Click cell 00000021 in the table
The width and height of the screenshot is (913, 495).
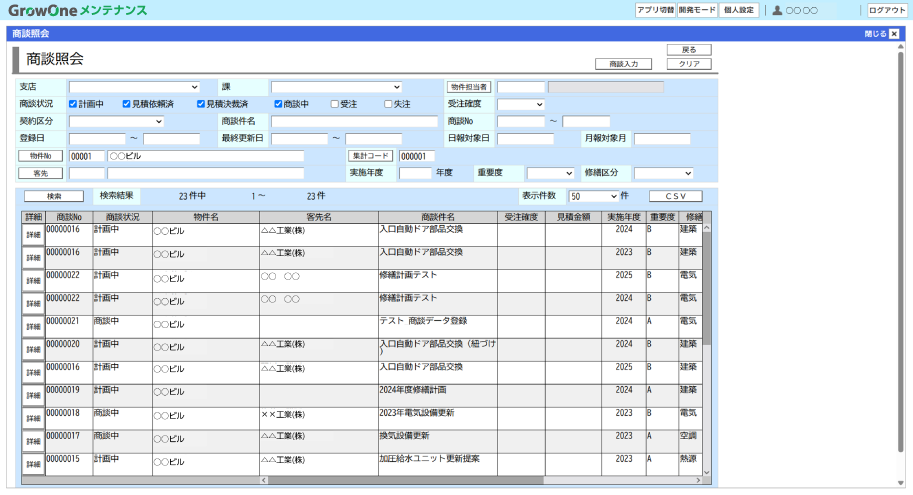click(x=69, y=327)
